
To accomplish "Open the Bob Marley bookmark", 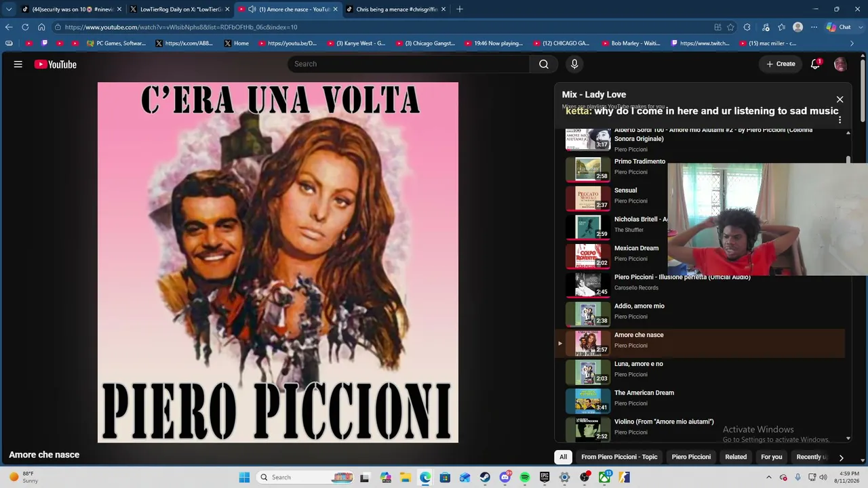I will click(630, 43).
